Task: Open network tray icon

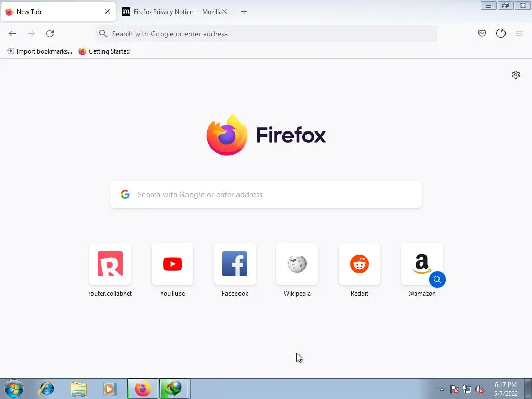Action: click(467, 389)
